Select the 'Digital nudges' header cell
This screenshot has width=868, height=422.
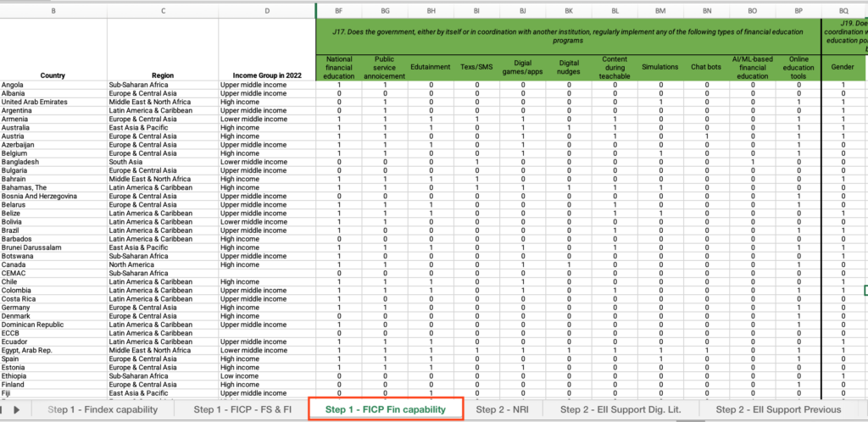[569, 67]
